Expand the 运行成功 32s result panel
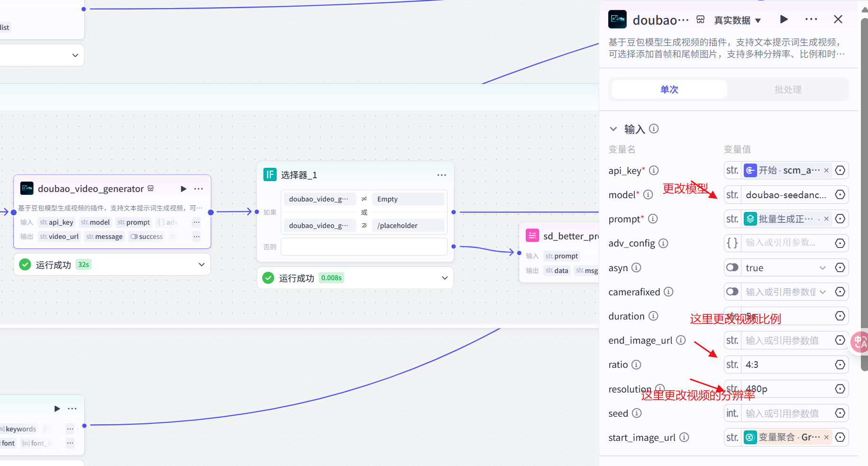The image size is (868, 466). 201,265
